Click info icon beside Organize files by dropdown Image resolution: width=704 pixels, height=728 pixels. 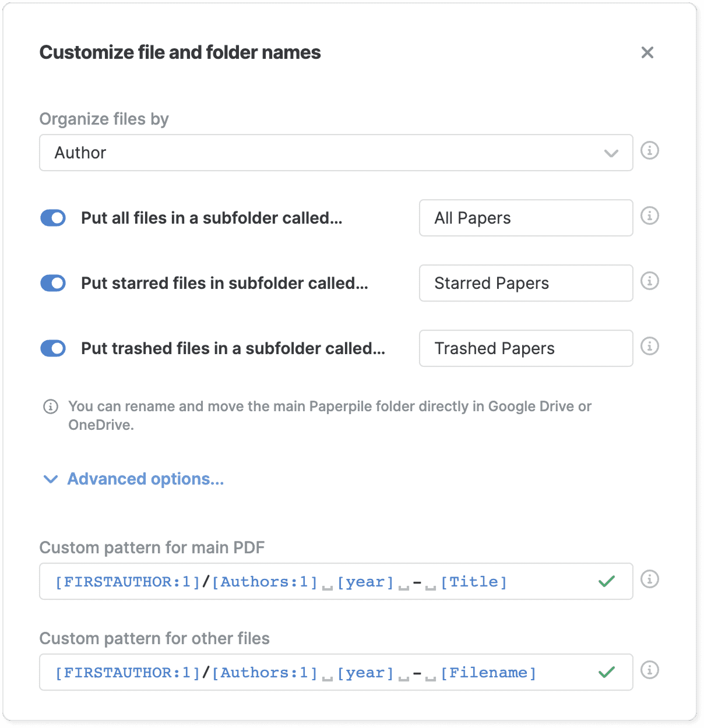(649, 151)
